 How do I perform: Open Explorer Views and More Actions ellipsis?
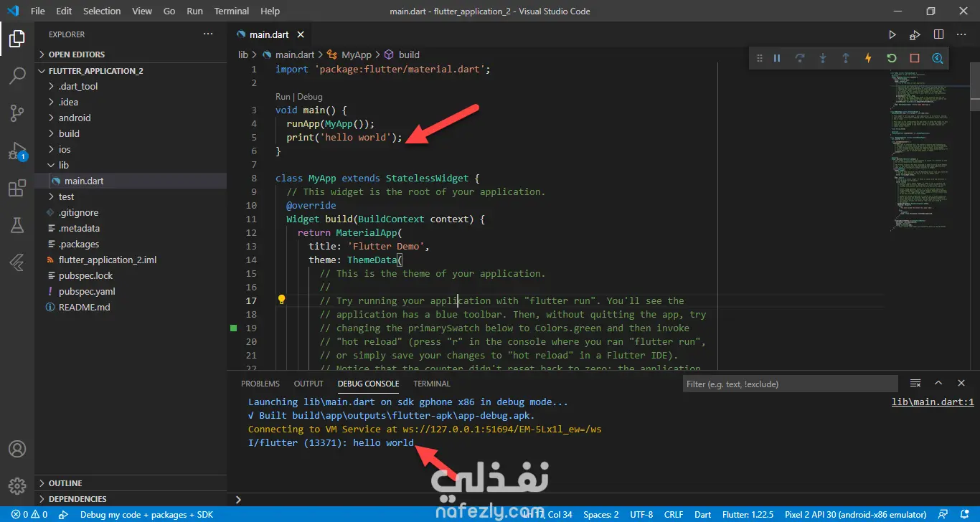coord(208,34)
